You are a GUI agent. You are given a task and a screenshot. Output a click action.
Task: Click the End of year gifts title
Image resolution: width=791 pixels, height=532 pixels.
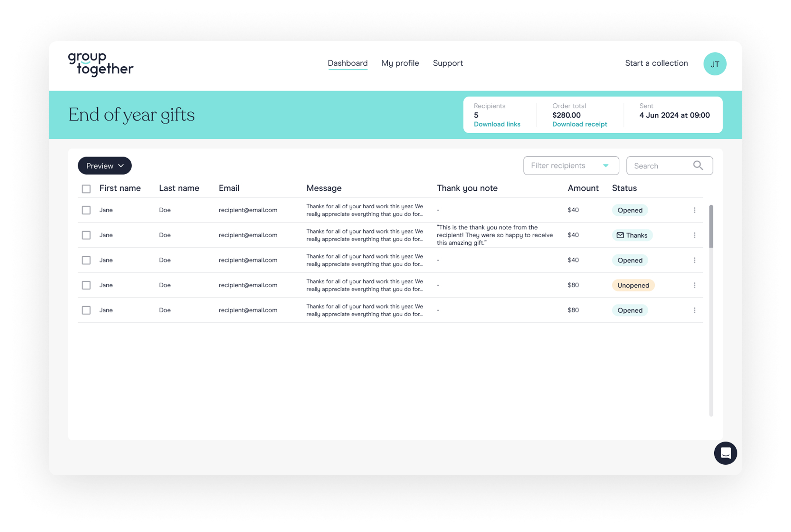(131, 115)
